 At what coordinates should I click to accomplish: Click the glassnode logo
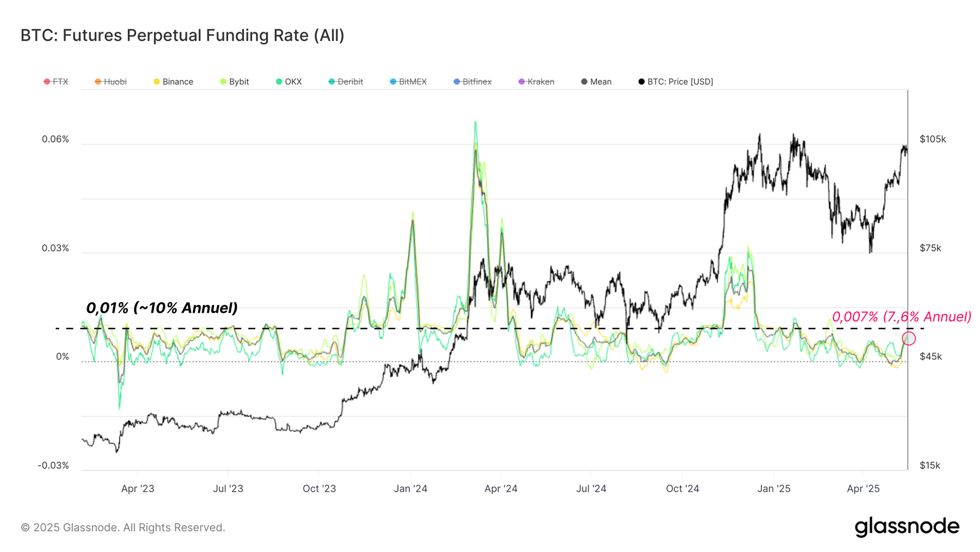(906, 527)
